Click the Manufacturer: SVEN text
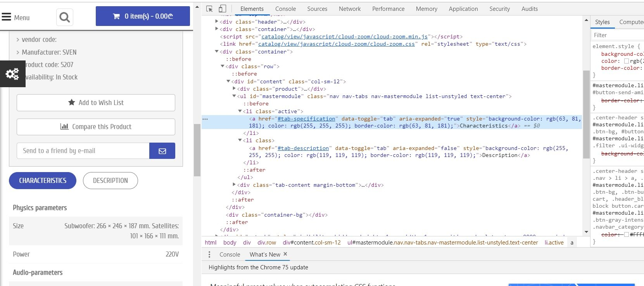This screenshot has width=644, height=286. [x=49, y=52]
